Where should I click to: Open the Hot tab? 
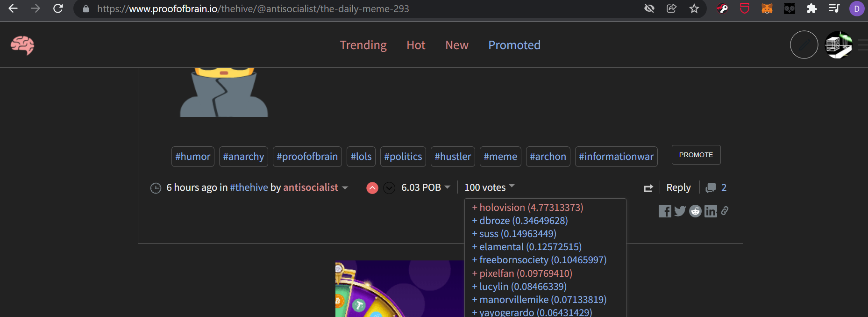416,45
